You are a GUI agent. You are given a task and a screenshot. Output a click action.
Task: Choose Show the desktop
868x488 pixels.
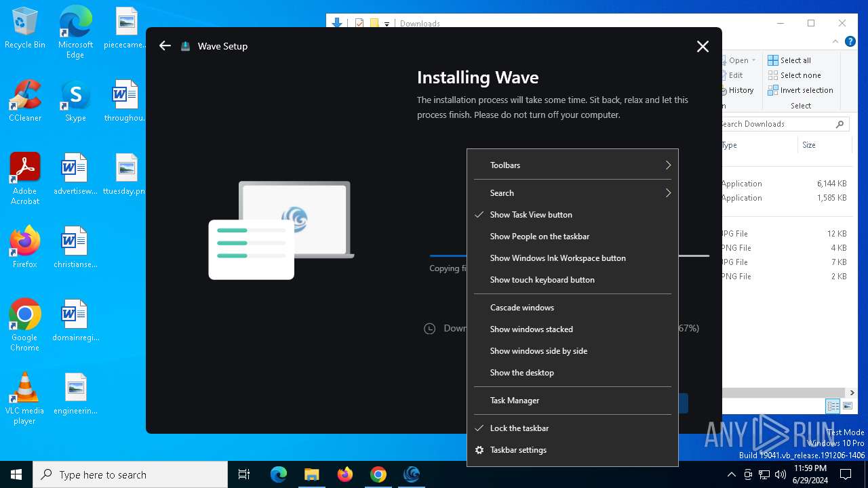click(x=572, y=373)
